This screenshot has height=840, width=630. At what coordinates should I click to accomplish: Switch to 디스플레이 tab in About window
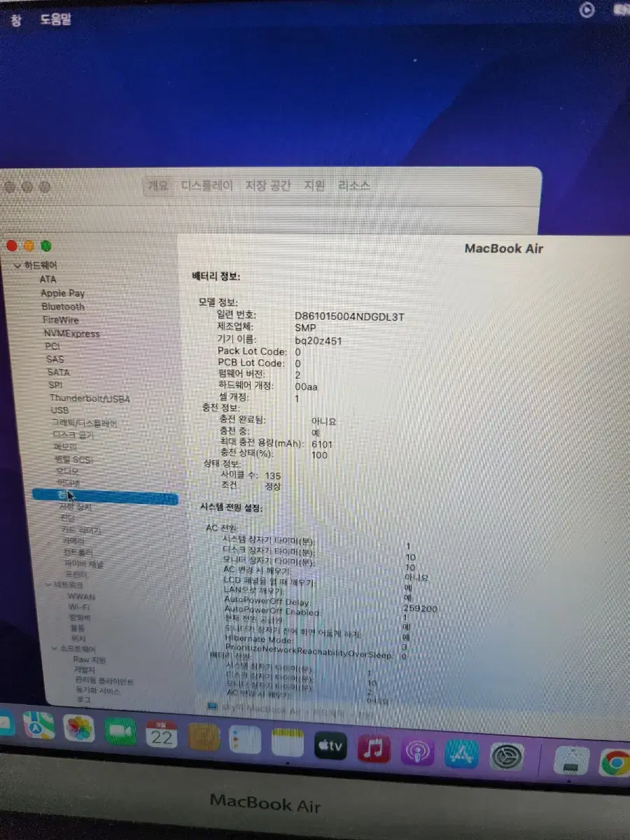click(206, 185)
